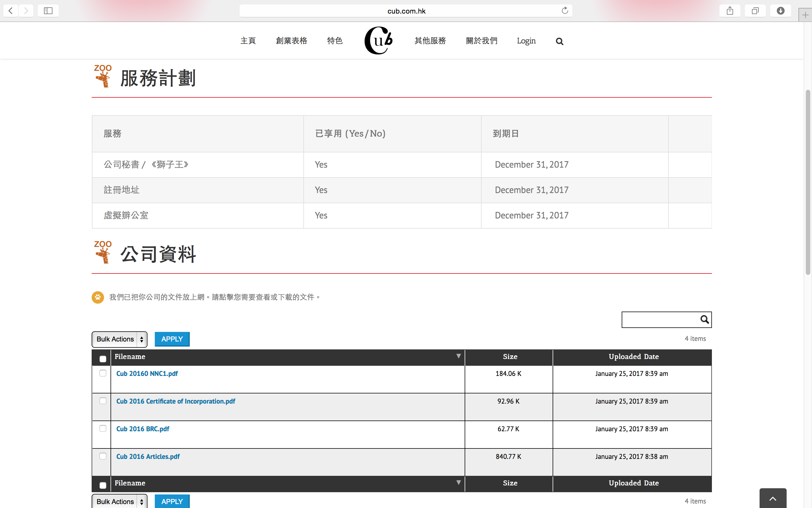Open 其他服務 menu item
Viewport: 812px width, 508px height.
point(430,41)
